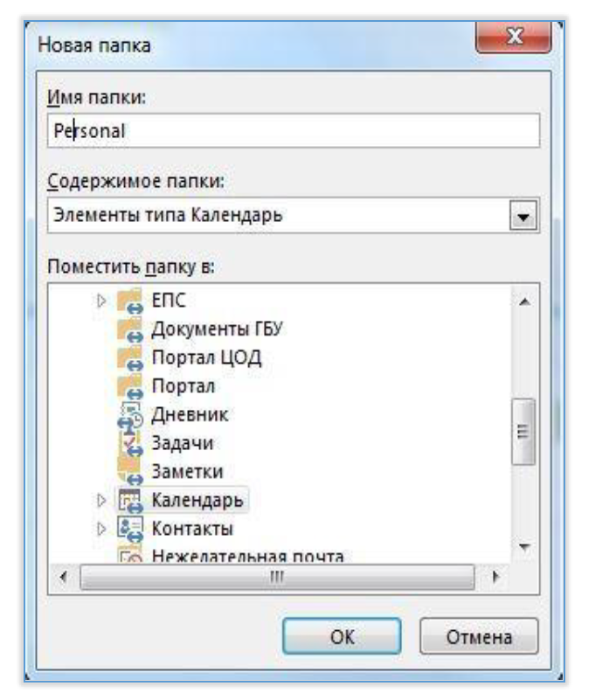The width and height of the screenshot is (616, 693).
Task: Click the Заметки notes icon
Action: pos(128,471)
